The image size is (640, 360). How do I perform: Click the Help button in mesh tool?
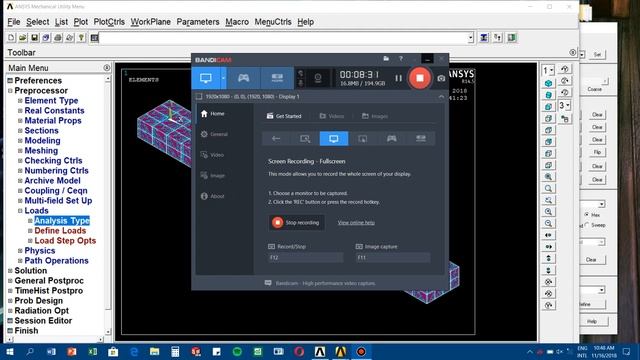click(x=592, y=321)
